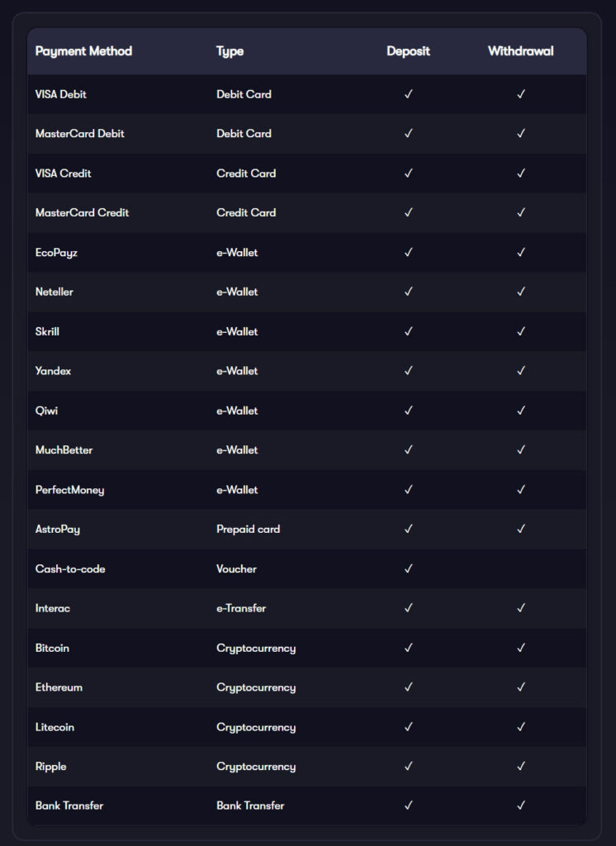
Task: Click the Prepaid card type cell
Action: [x=248, y=530]
